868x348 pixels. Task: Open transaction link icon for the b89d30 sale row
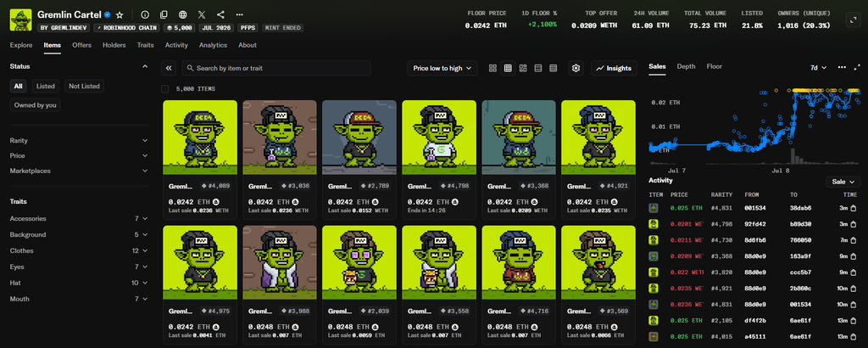pos(853,224)
